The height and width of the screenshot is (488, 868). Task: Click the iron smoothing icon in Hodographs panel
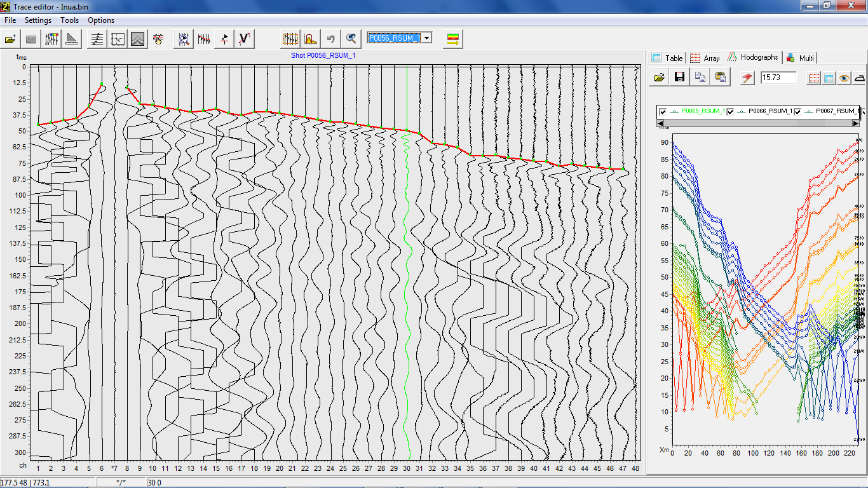tap(859, 78)
